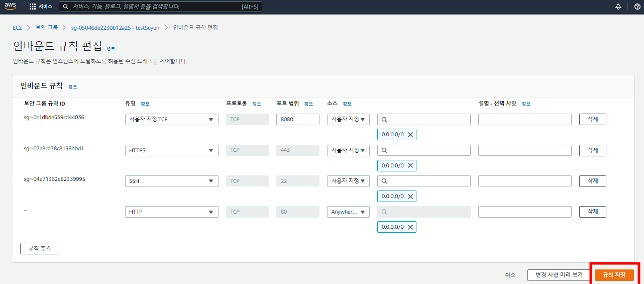This screenshot has height=284, width=644.
Task: Select rule ID sgr-04e71362e82339995 text
Action: [54, 179]
